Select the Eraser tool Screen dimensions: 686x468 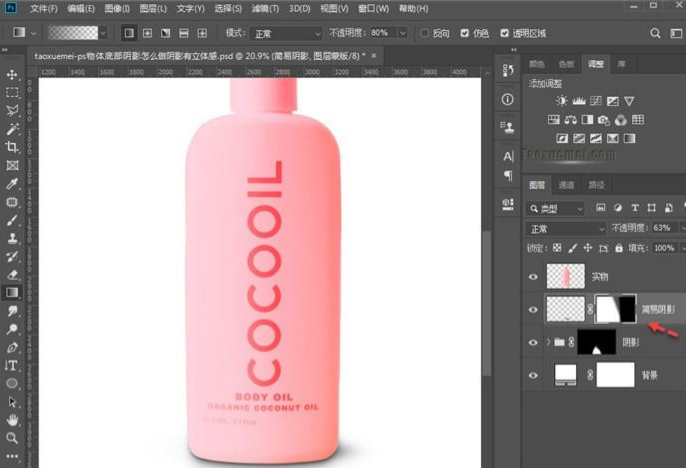click(12, 275)
